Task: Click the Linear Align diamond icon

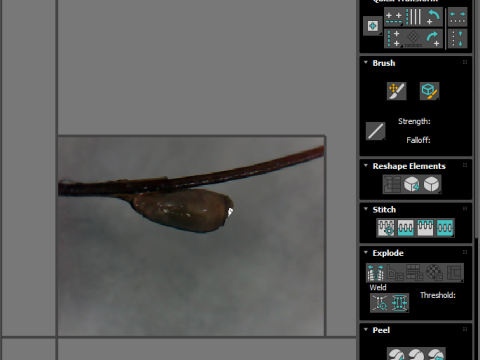Action: click(414, 39)
